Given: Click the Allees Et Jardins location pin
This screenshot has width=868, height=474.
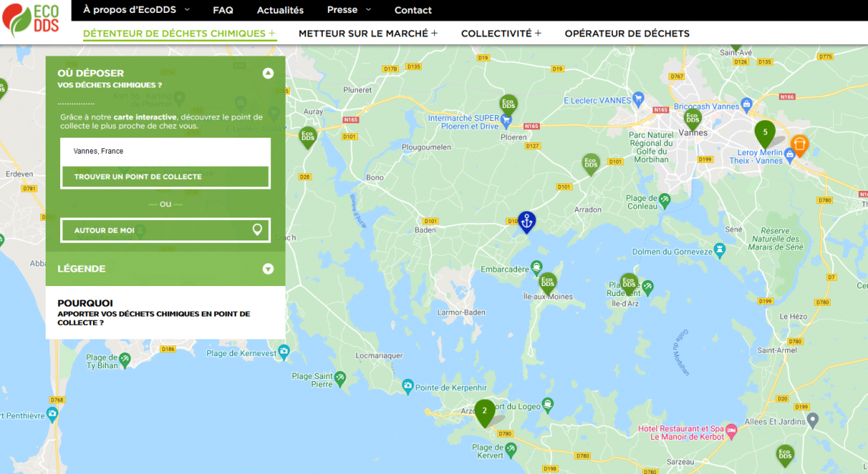Looking at the screenshot, I should (x=812, y=420).
